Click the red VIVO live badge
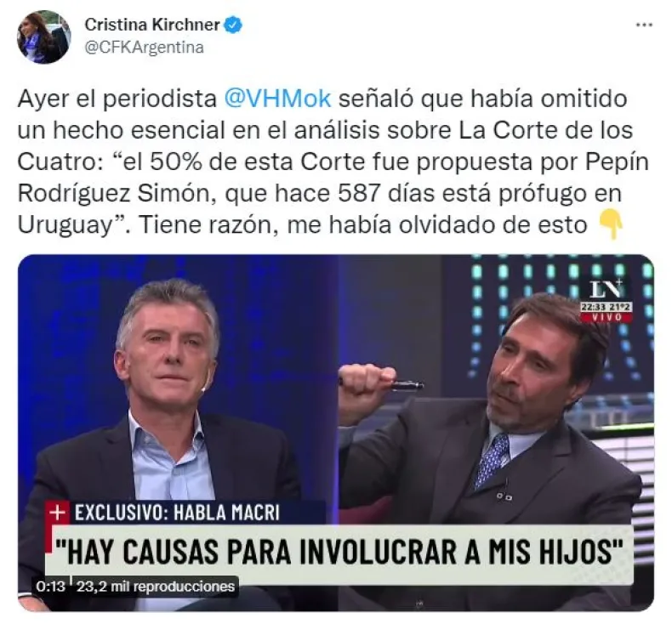This screenshot has height=624, width=672. [x=607, y=317]
